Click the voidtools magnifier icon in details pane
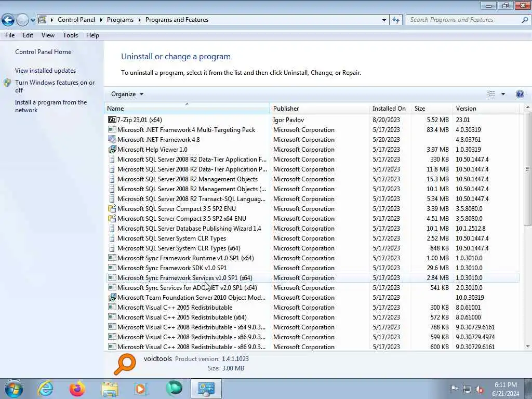This screenshot has width=532, height=399. pyautogui.click(x=125, y=364)
